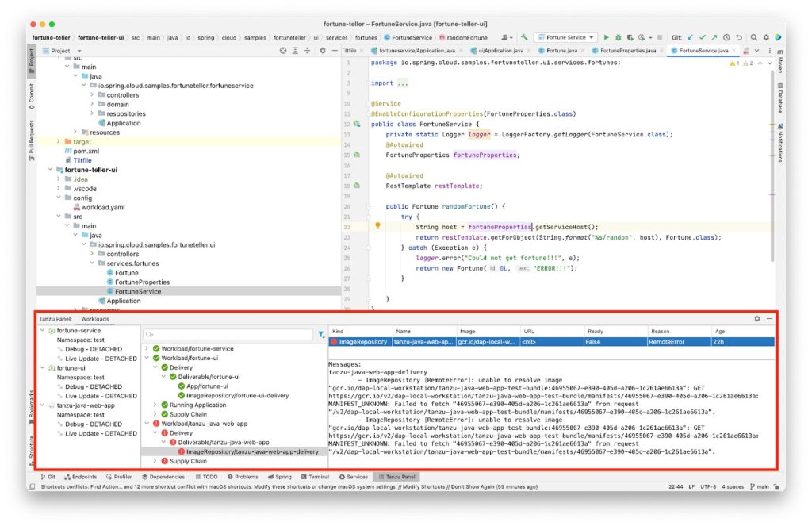Screen dimensions: 812x526
Task: Click the Build hammer icon
Action: point(524,37)
